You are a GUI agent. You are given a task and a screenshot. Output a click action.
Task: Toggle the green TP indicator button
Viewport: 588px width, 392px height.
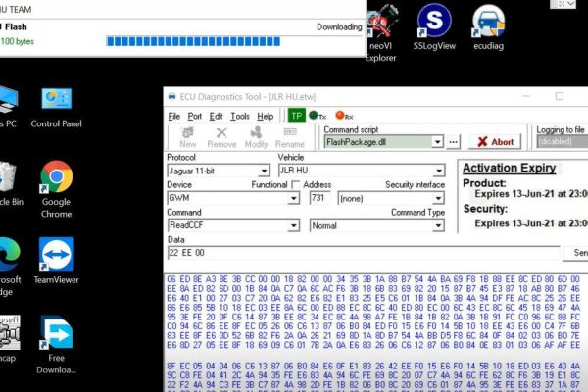point(295,116)
